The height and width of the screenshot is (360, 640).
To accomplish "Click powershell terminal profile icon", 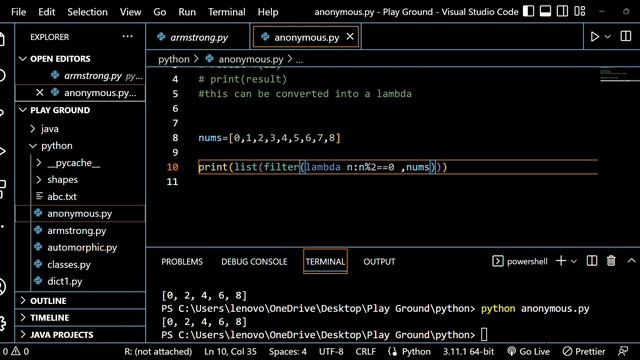I will pos(498,261).
